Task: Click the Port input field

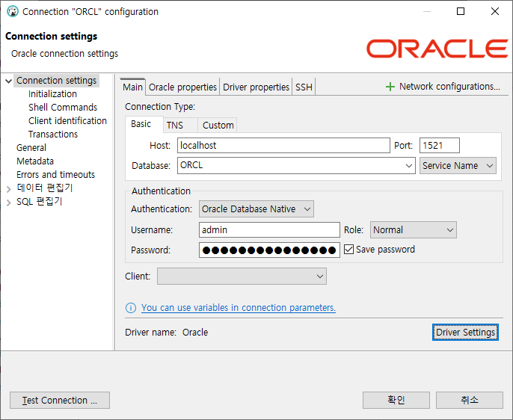Action: pos(440,146)
